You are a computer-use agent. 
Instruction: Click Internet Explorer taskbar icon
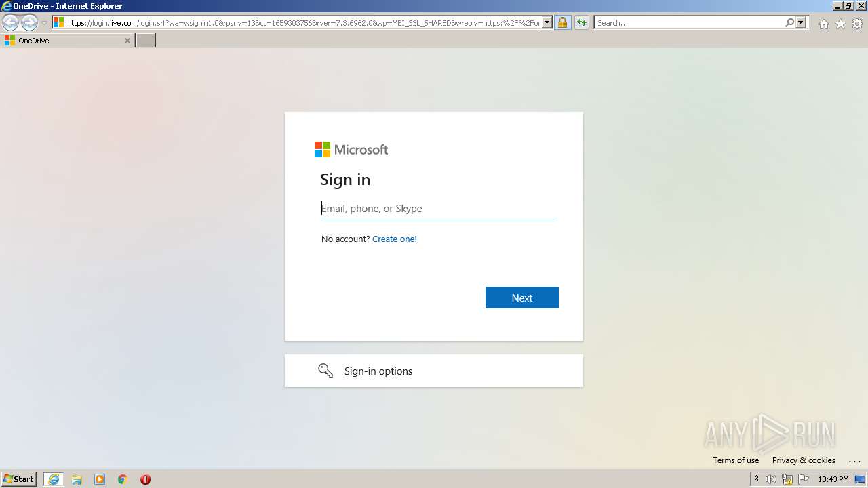[x=54, y=479]
